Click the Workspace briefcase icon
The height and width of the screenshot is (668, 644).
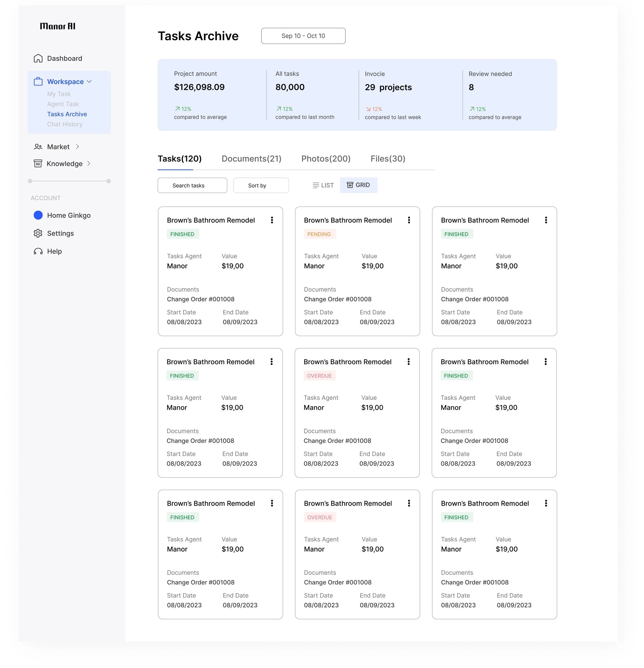(x=38, y=82)
